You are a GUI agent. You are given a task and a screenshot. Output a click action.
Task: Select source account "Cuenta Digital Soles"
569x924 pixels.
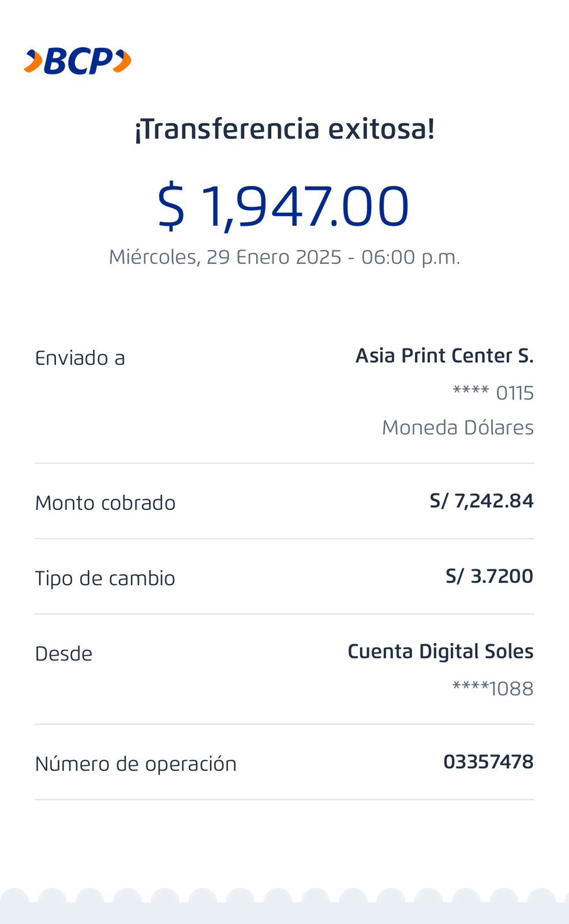[x=440, y=651]
